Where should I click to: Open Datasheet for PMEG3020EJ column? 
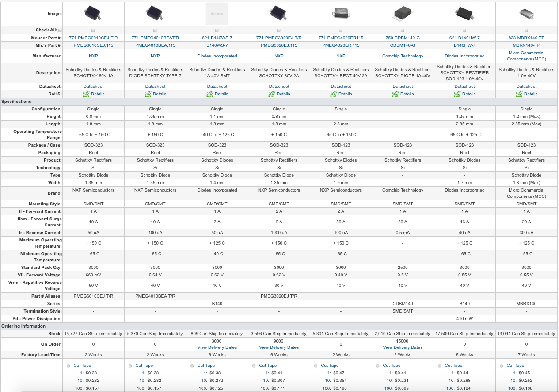[x=279, y=87]
